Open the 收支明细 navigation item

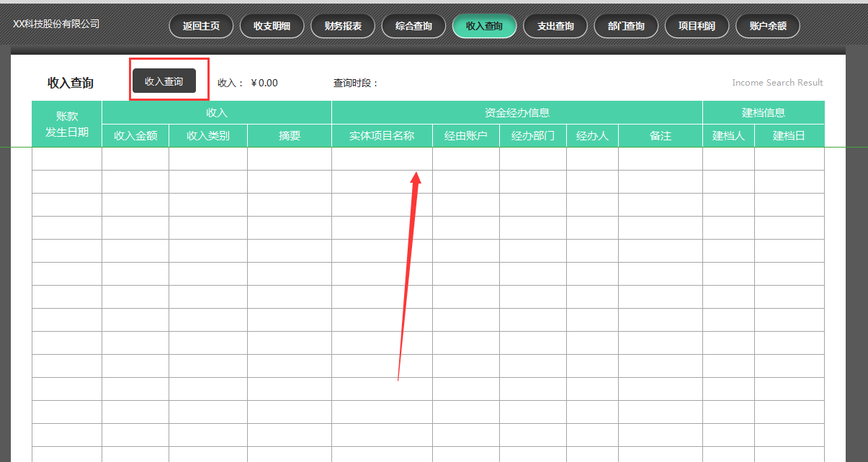click(272, 25)
